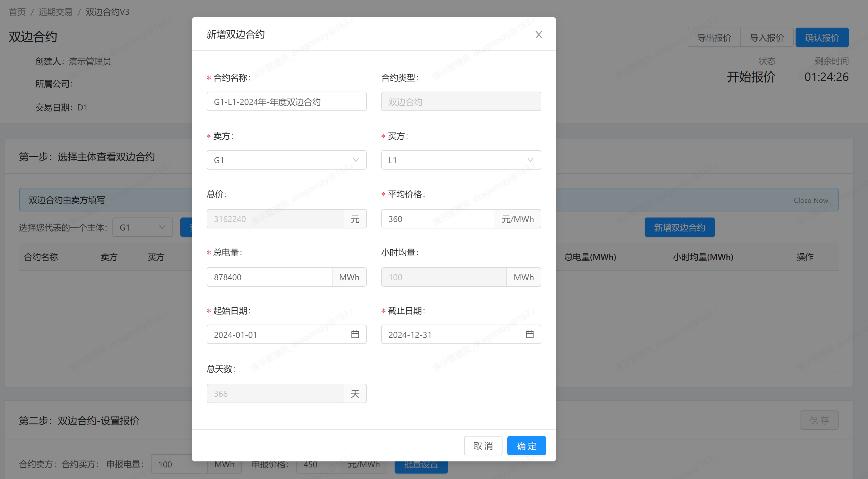The height and width of the screenshot is (479, 868).
Task: Click the 导入报价 button
Action: tap(767, 37)
